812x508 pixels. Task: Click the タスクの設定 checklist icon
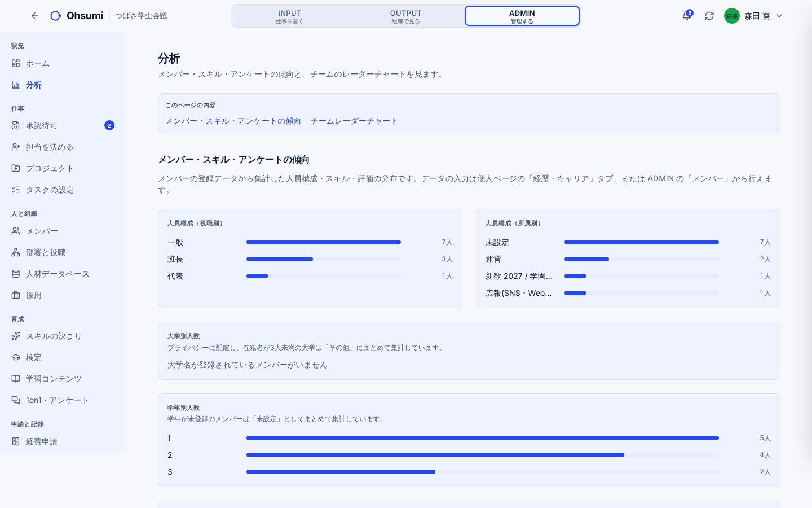(16, 190)
